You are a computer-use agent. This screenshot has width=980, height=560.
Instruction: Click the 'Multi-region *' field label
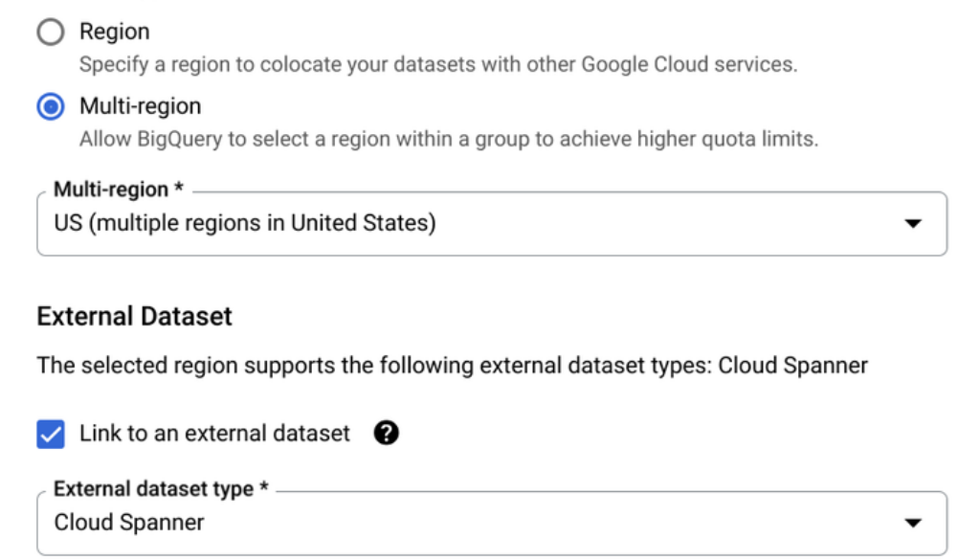[118, 190]
